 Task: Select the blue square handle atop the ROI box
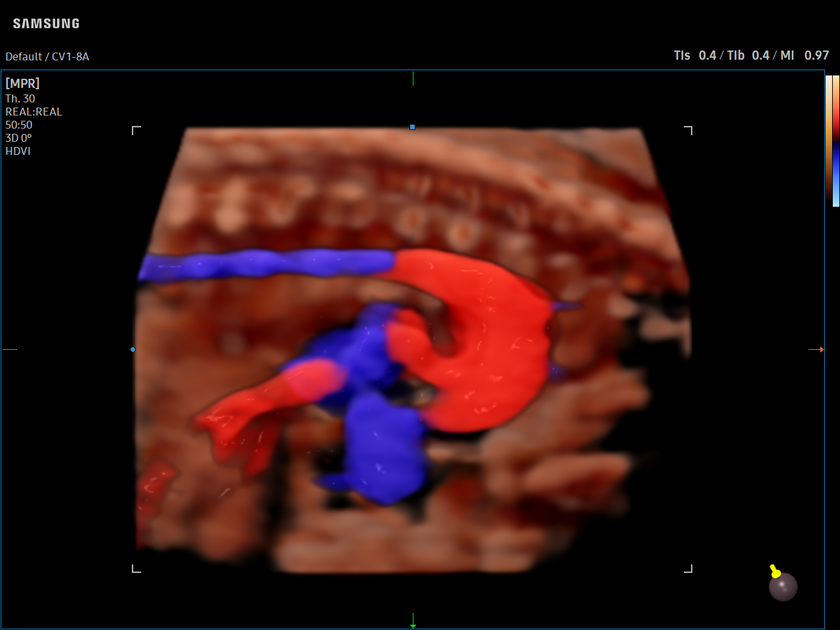click(412, 127)
